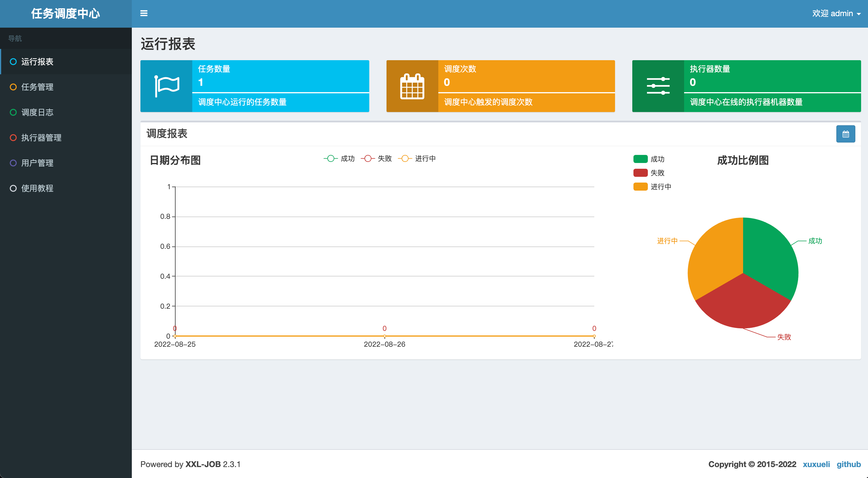Open 任务管理 in the sidebar menu
The height and width of the screenshot is (478, 868).
pos(37,87)
